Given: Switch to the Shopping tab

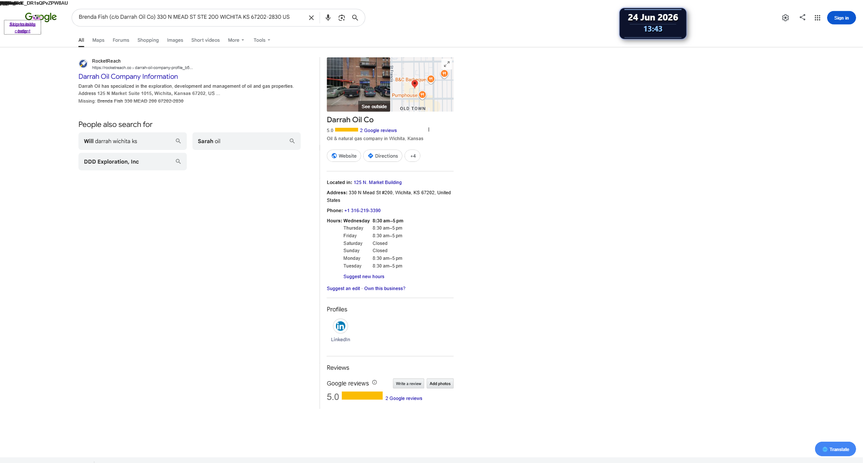Looking at the screenshot, I should click(x=148, y=40).
